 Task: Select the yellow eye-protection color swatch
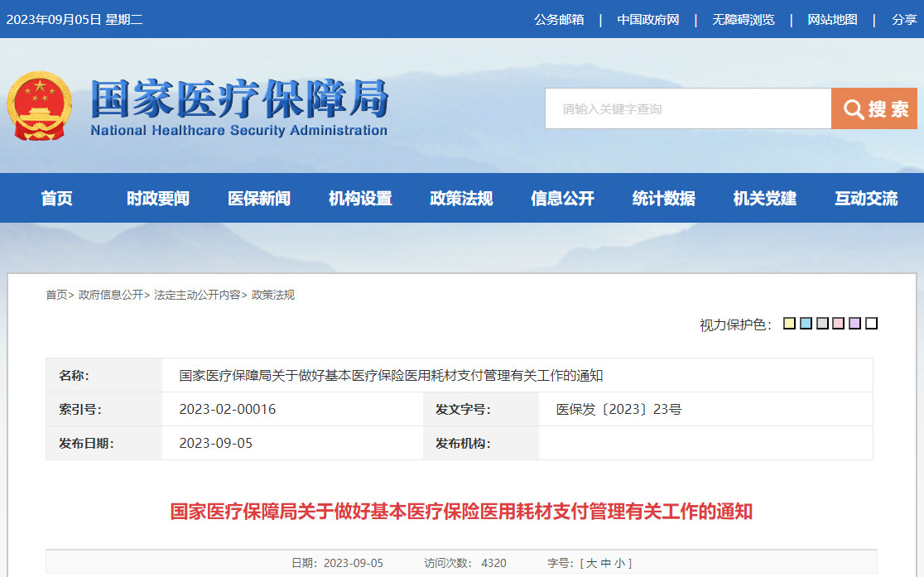click(789, 323)
